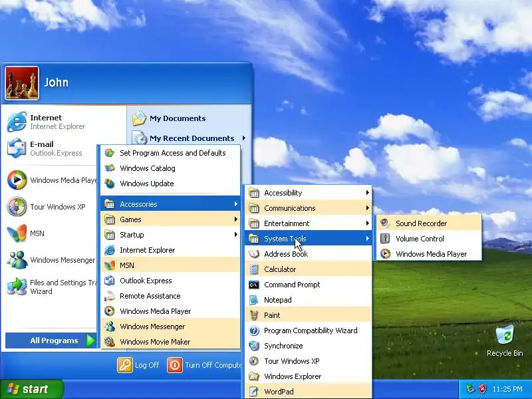Choose Tour Windows XP in Accessories menu
532x399 pixels.
click(x=309, y=361)
